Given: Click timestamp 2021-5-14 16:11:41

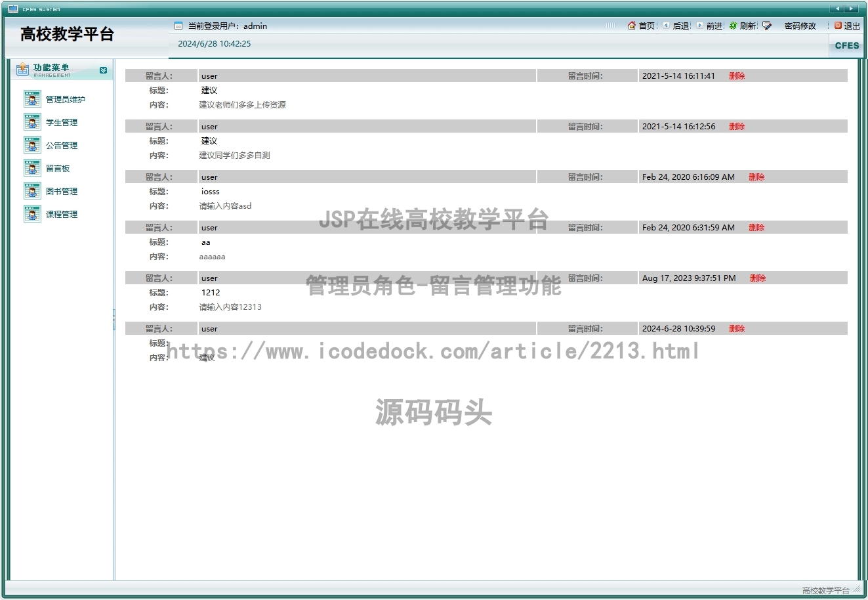Looking at the screenshot, I should point(678,76).
